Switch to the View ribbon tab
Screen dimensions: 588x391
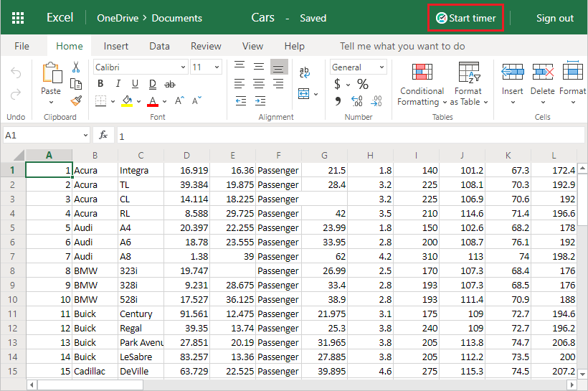coord(252,46)
